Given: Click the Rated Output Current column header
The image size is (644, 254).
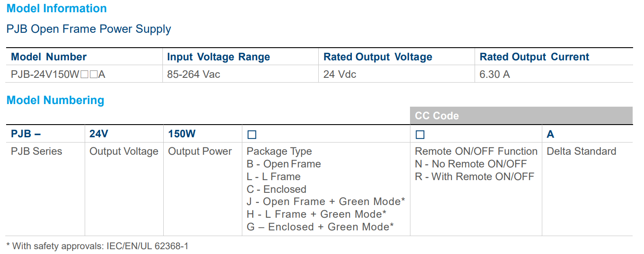Looking at the screenshot, I should pyautogui.click(x=534, y=57).
